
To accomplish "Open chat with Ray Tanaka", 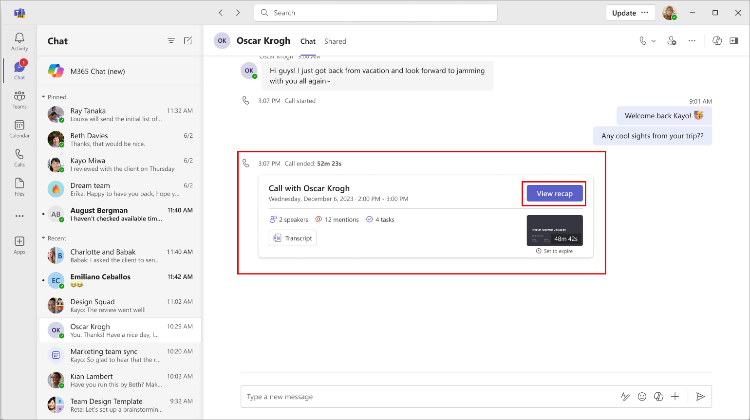I will point(120,114).
